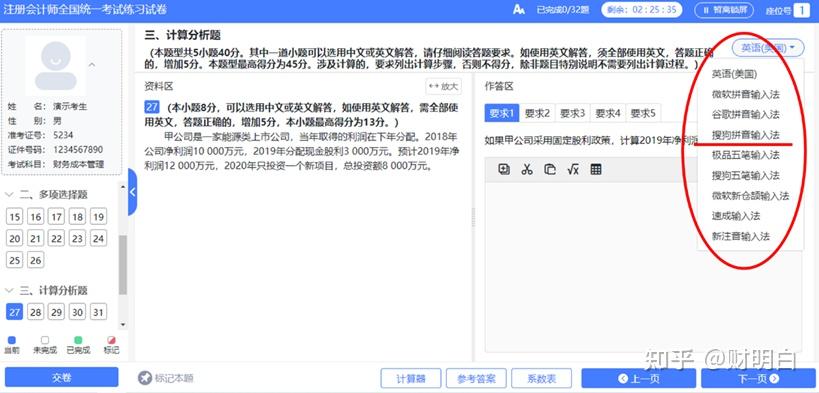Choose 新注音输入法 from the list
The height and width of the screenshot is (393, 819).
coord(740,236)
